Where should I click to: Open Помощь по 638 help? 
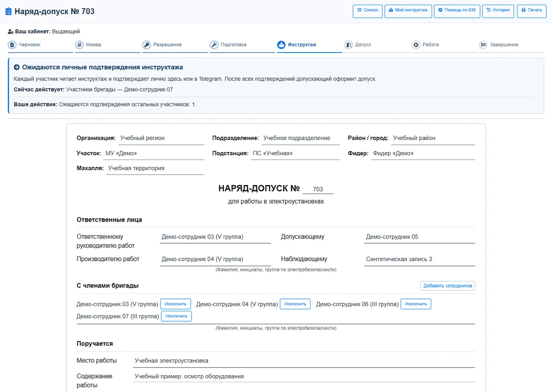[x=457, y=11]
